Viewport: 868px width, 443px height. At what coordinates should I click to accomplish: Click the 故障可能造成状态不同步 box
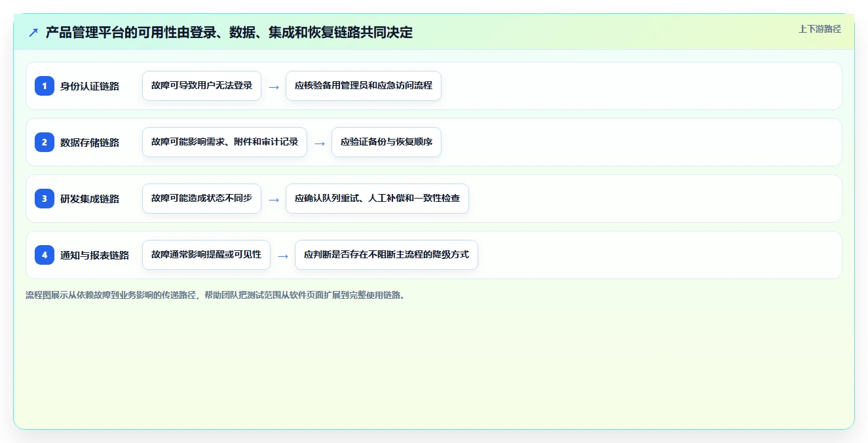point(202,199)
